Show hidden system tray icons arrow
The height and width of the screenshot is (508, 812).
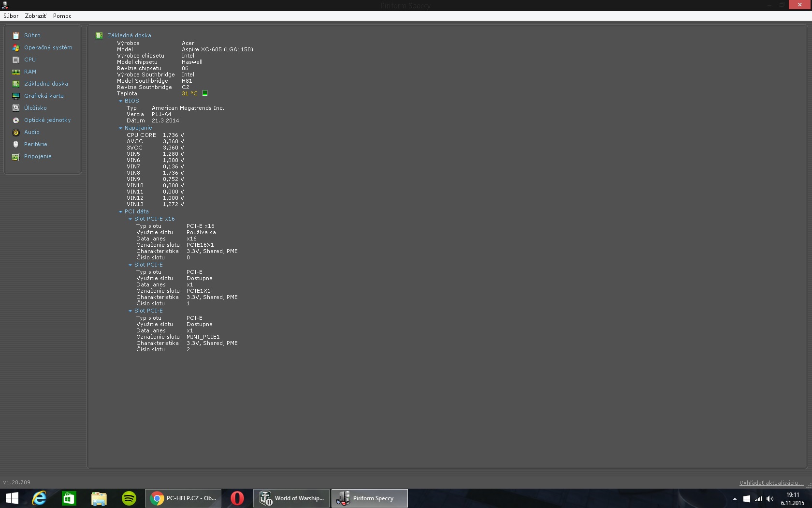pyautogui.click(x=735, y=499)
